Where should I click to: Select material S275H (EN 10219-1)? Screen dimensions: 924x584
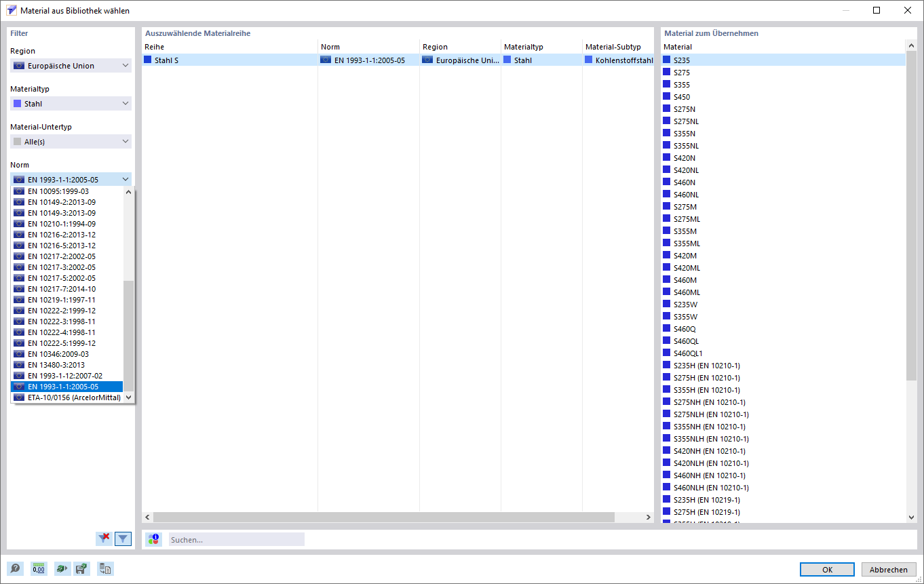784,512
